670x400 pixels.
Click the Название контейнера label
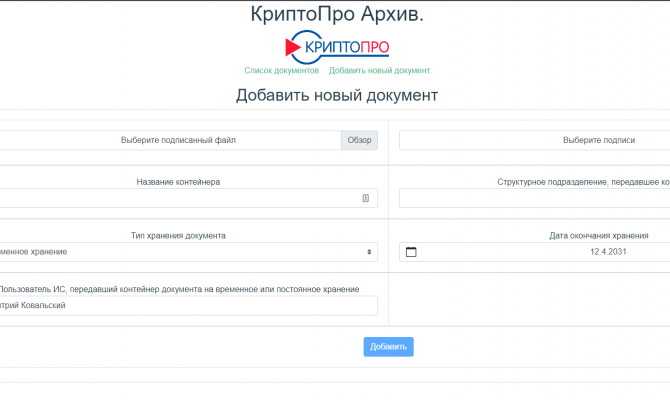click(178, 182)
